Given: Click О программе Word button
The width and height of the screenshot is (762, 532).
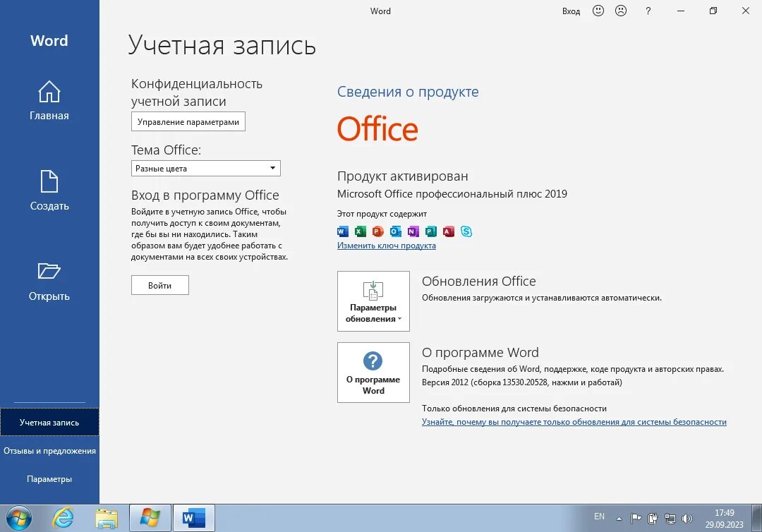Looking at the screenshot, I should (373, 373).
